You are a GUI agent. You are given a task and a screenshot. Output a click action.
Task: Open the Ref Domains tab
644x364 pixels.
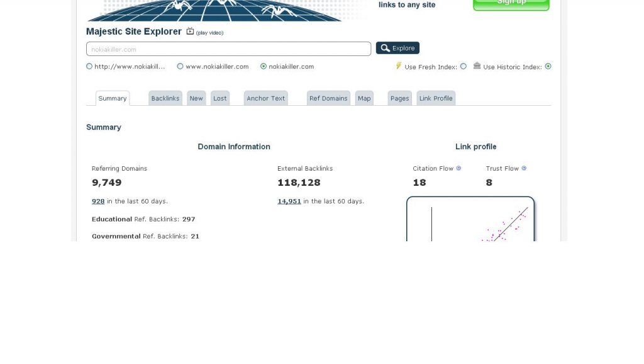[328, 98]
